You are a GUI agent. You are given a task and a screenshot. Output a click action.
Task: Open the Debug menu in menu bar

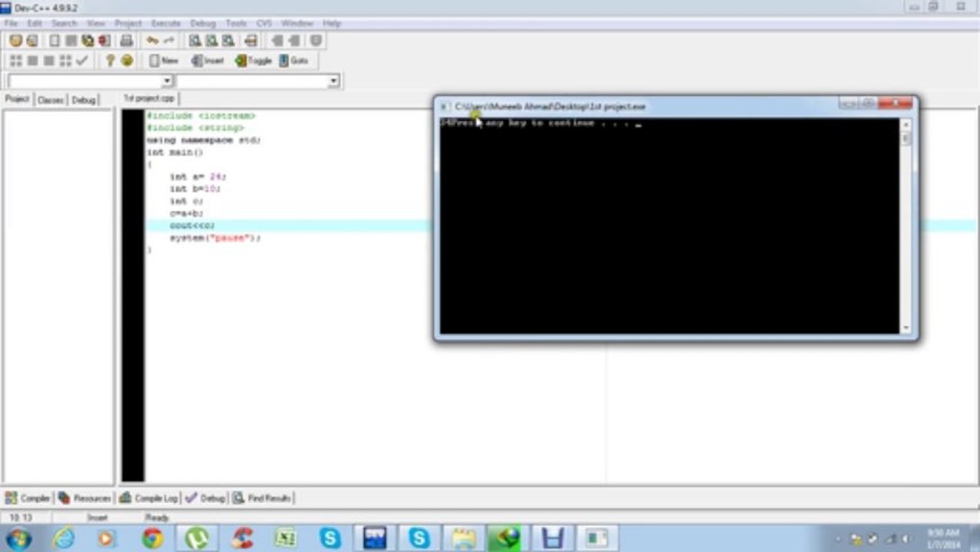click(x=203, y=24)
